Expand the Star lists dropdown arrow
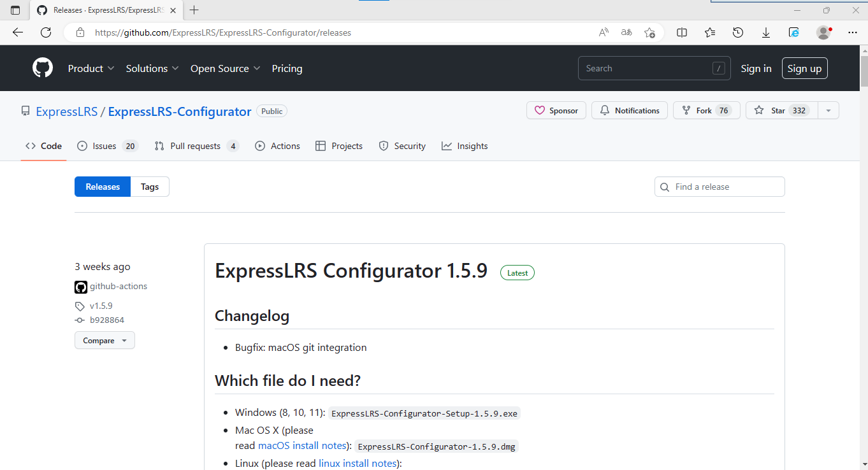 click(x=828, y=110)
